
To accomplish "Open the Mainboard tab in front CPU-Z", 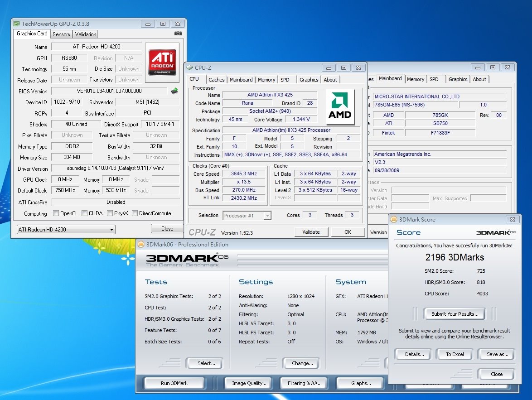I will tap(241, 80).
